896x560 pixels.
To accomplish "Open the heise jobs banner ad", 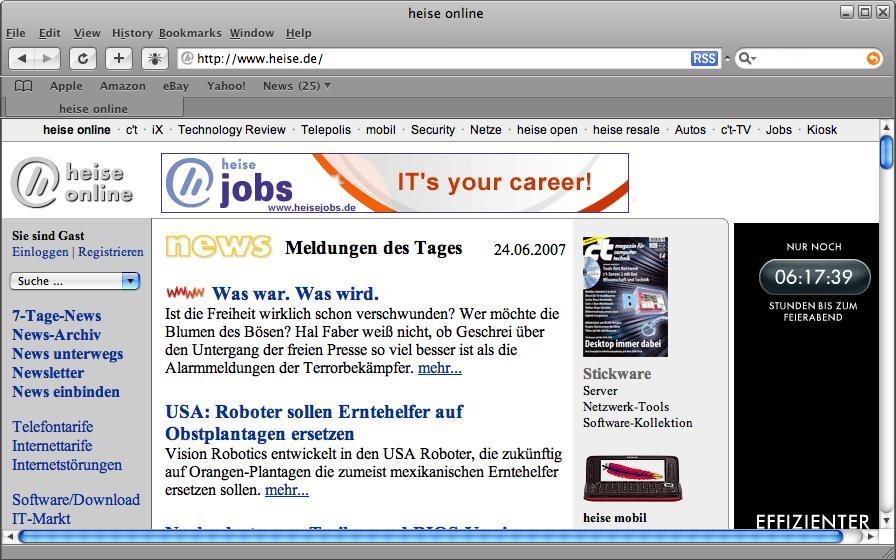I will pyautogui.click(x=395, y=183).
